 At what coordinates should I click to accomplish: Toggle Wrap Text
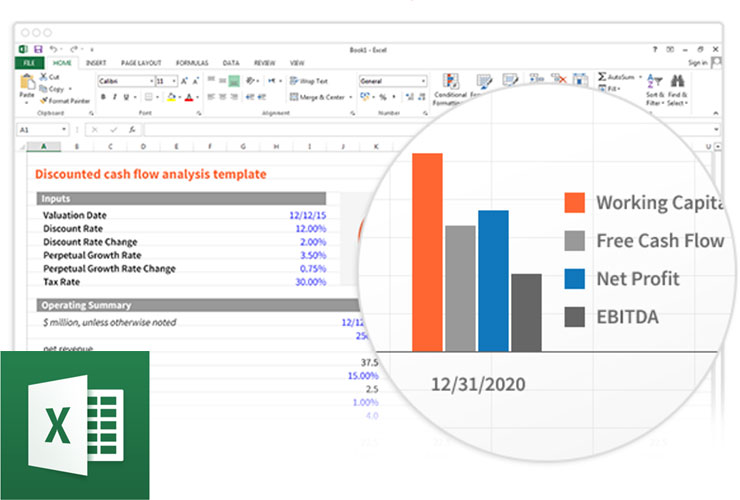[x=309, y=81]
